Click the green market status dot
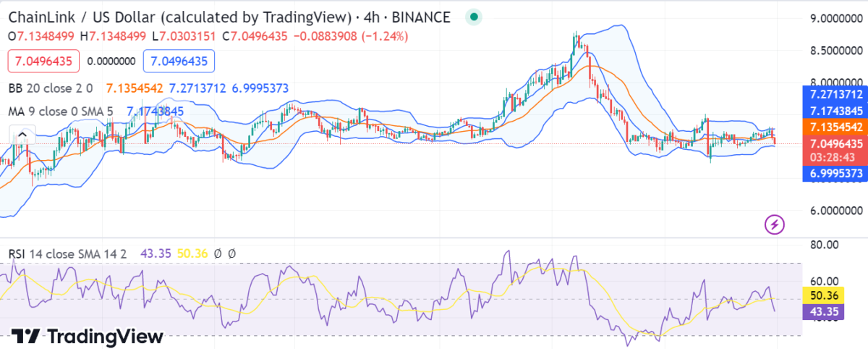Image resolution: width=868 pixels, height=349 pixels. (473, 17)
